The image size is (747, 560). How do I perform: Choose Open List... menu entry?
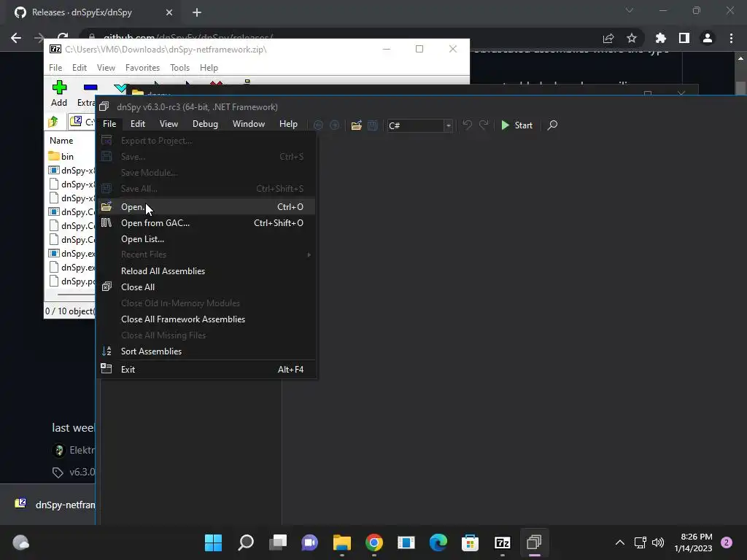(x=206, y=239)
